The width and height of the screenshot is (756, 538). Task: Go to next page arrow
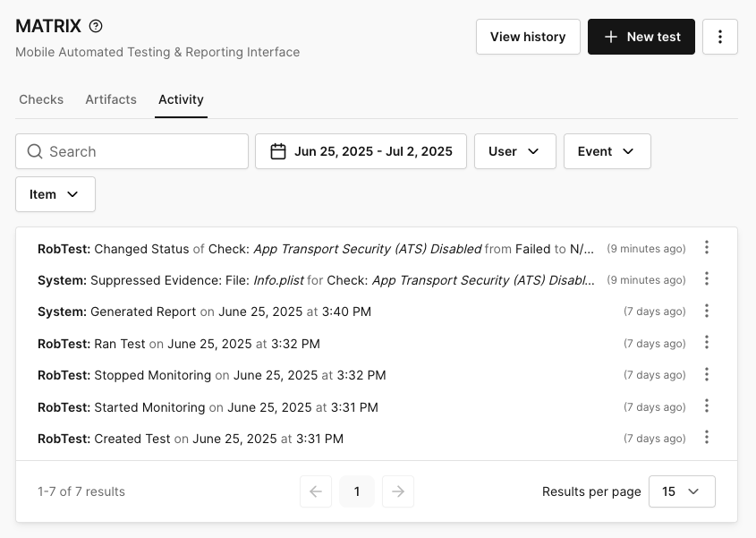point(398,491)
